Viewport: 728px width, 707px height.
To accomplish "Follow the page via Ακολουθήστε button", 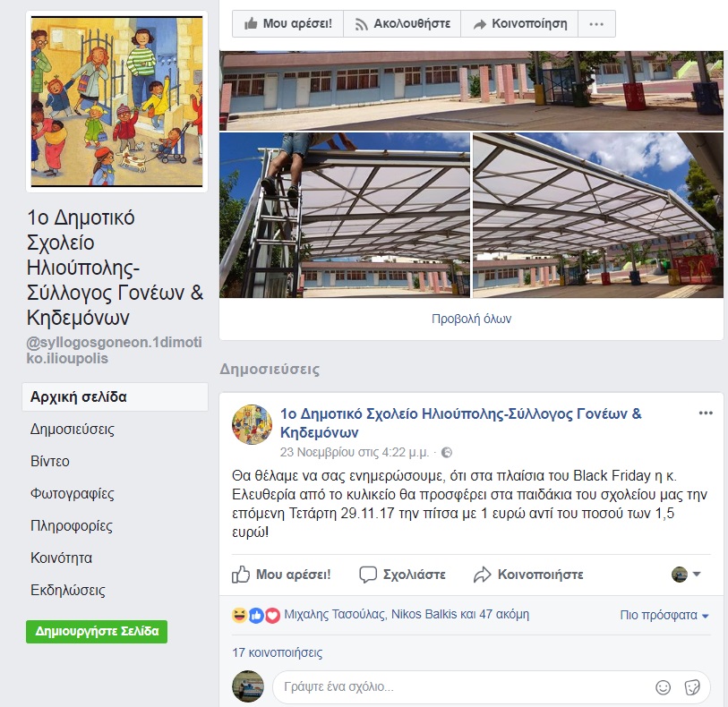I will coord(402,23).
